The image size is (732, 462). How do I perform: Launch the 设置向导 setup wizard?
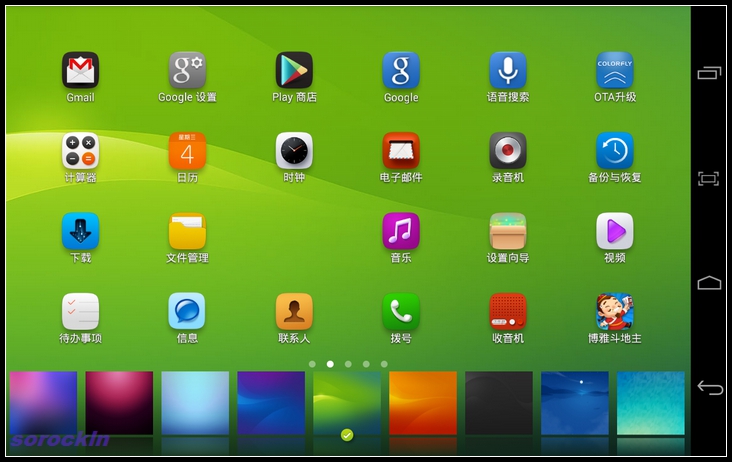[508, 231]
